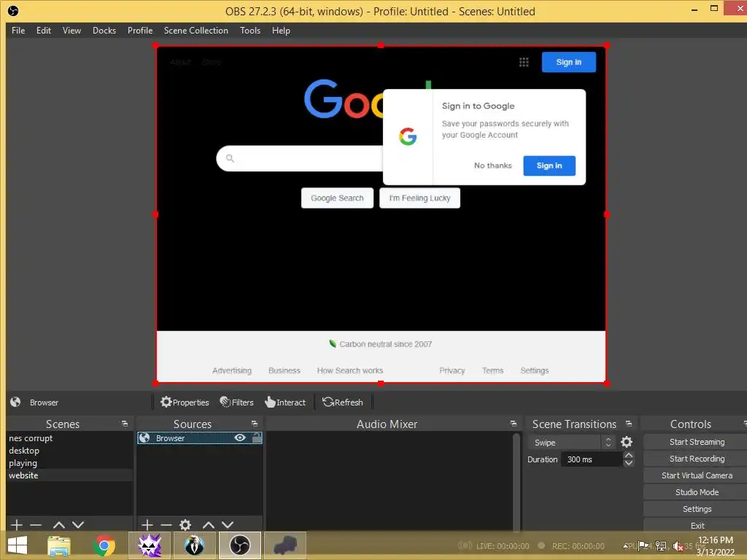Click the Interact button in source toolbar
The width and height of the screenshot is (747, 560).
tap(285, 402)
